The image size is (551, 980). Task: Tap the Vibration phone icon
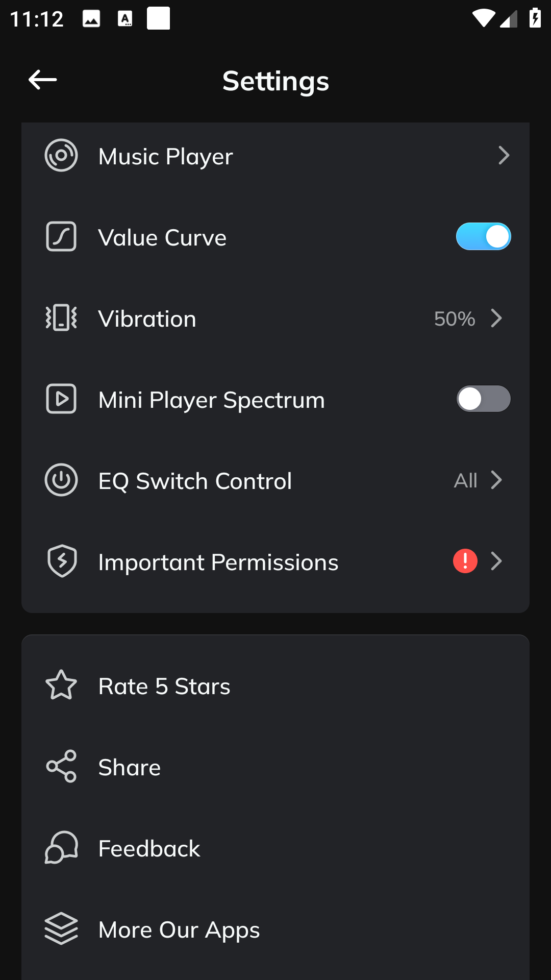pos(61,317)
